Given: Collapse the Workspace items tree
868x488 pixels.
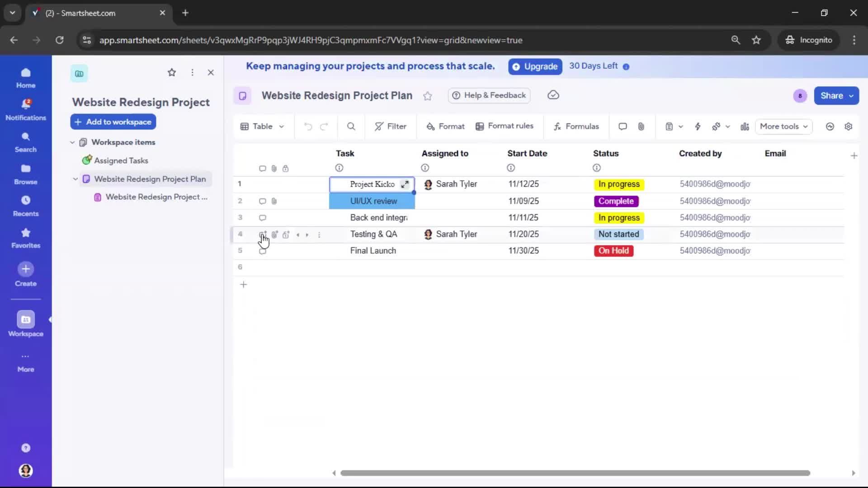Looking at the screenshot, I should (72, 142).
